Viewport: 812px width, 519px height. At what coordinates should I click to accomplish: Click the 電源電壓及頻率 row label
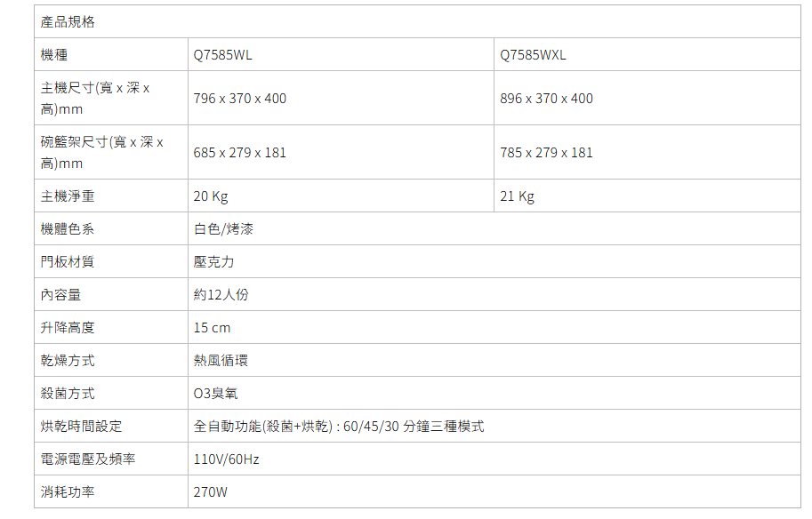click(x=88, y=459)
